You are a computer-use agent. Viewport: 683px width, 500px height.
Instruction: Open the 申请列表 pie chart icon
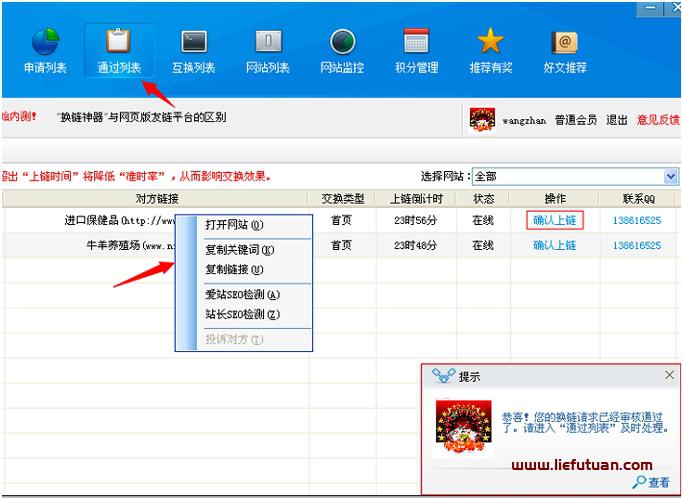(45, 41)
